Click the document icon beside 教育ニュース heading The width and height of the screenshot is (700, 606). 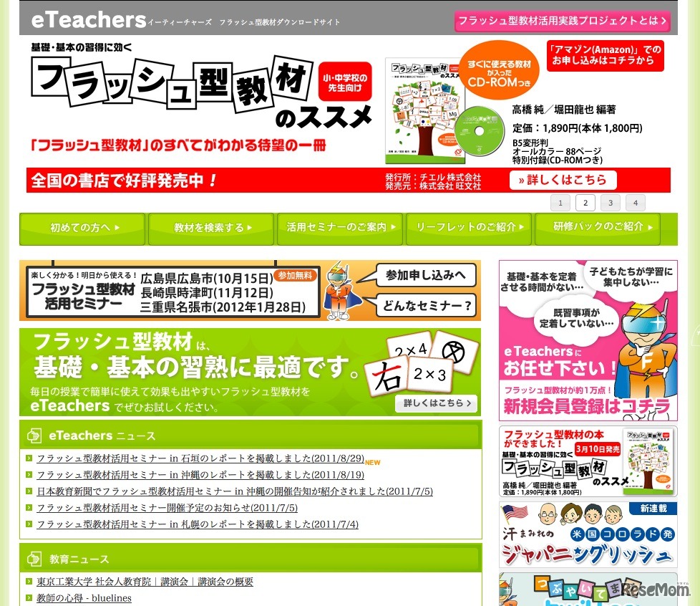point(34,559)
